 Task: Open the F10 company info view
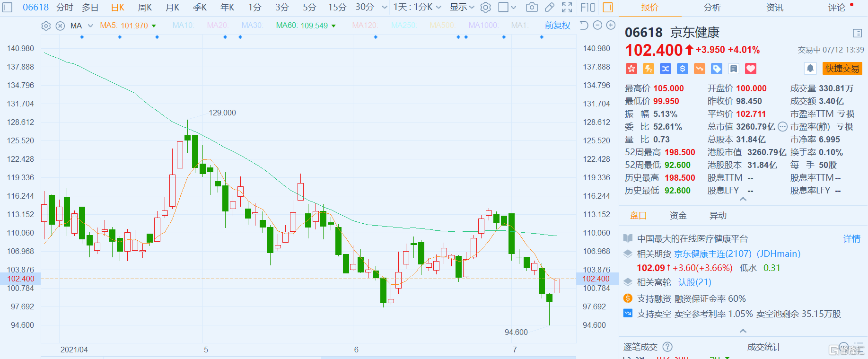click(588, 7)
